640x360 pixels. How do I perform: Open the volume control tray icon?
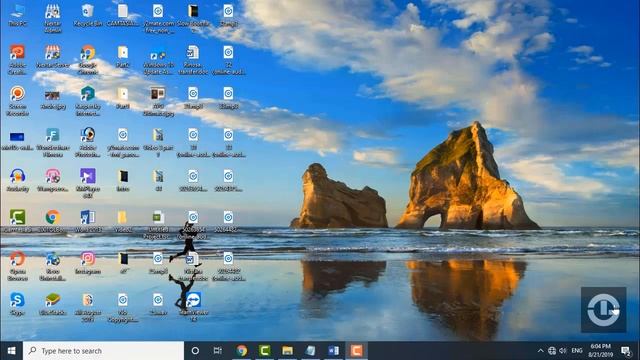pyautogui.click(x=563, y=351)
